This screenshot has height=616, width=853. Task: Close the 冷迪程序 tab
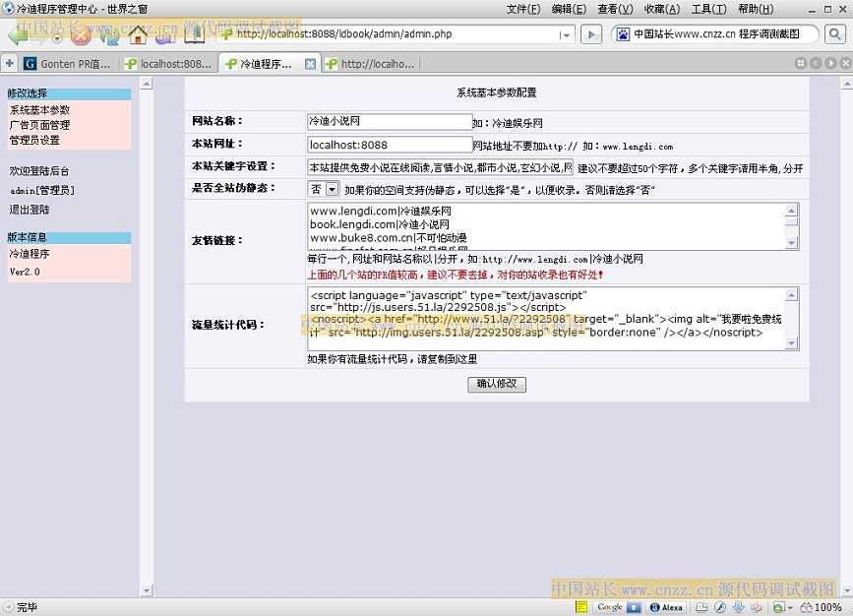point(310,64)
